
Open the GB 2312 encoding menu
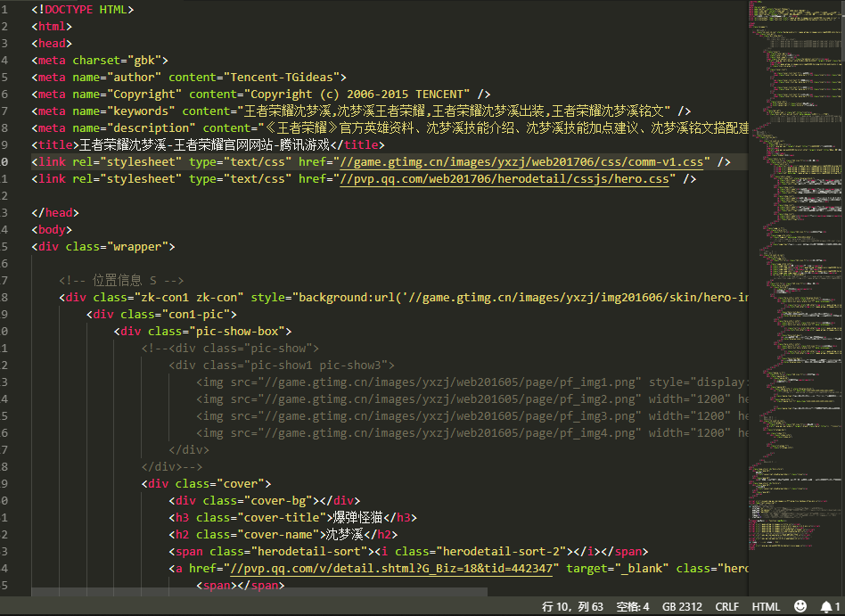(682, 606)
